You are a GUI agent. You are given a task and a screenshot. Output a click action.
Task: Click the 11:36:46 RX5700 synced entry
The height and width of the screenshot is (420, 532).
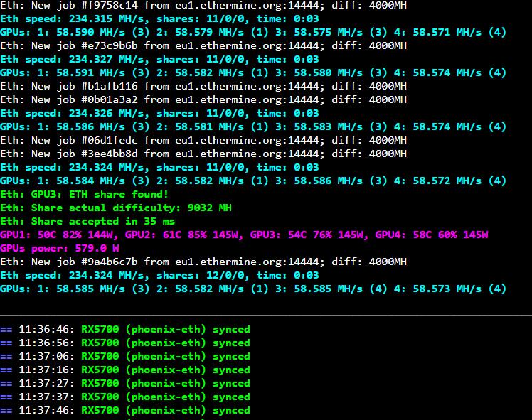(x=125, y=330)
